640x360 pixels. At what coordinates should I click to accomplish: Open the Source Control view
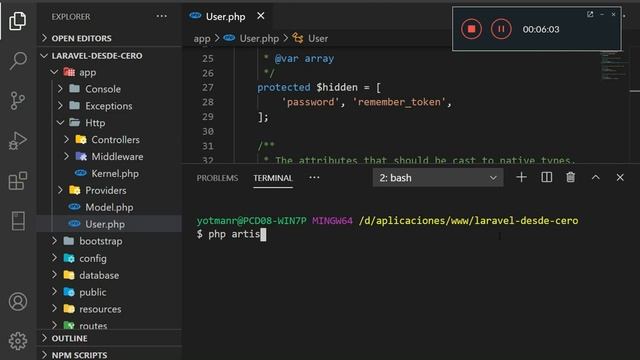click(18, 101)
